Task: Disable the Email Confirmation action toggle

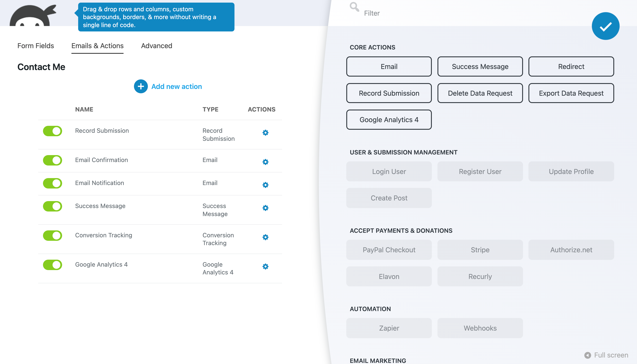Action: coord(53,160)
